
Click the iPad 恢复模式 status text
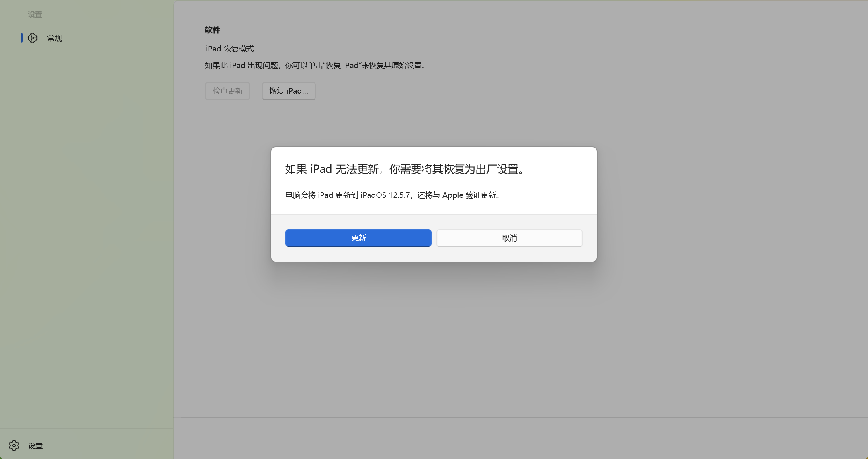point(230,49)
